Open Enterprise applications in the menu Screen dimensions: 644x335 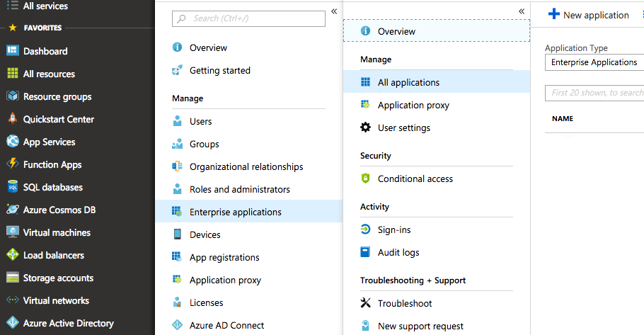(235, 212)
